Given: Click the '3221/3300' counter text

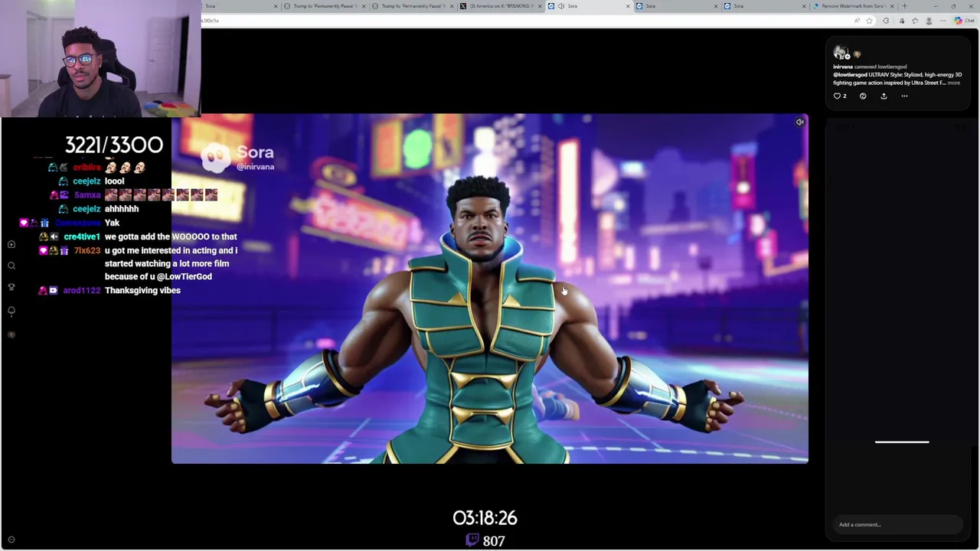Looking at the screenshot, I should click(x=114, y=145).
